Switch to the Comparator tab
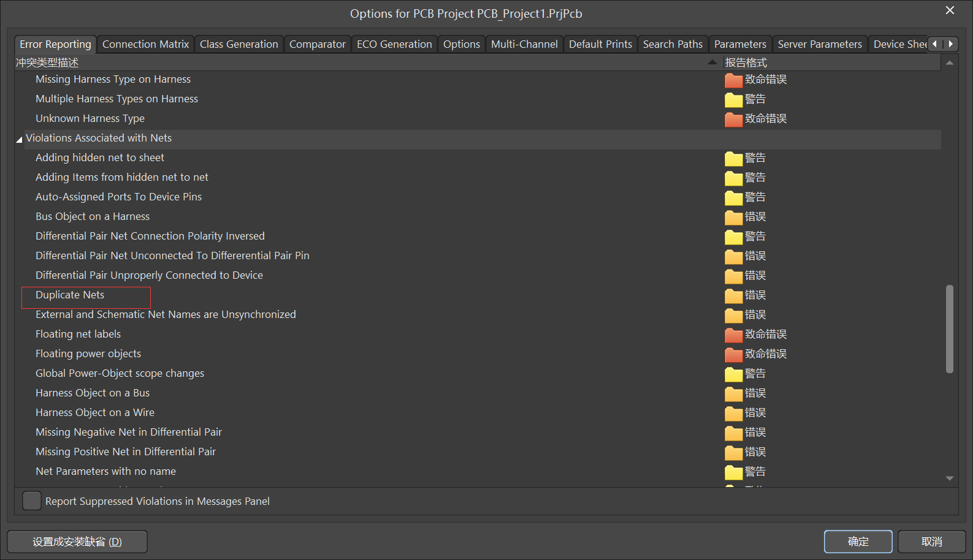Image resolution: width=973 pixels, height=560 pixels. 317,44
